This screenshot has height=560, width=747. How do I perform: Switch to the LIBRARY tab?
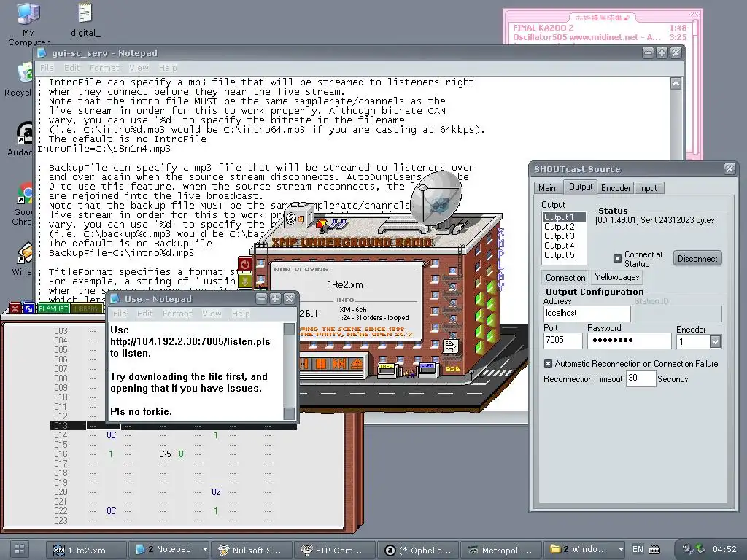pos(86,308)
